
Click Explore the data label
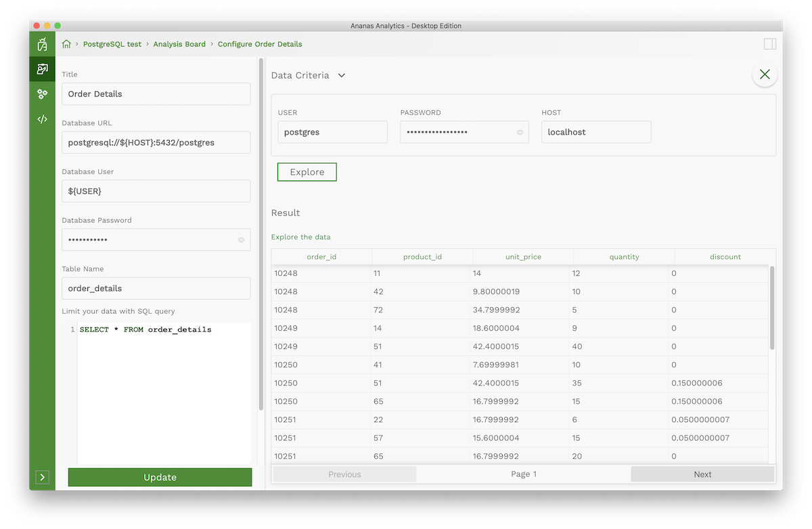click(x=301, y=237)
